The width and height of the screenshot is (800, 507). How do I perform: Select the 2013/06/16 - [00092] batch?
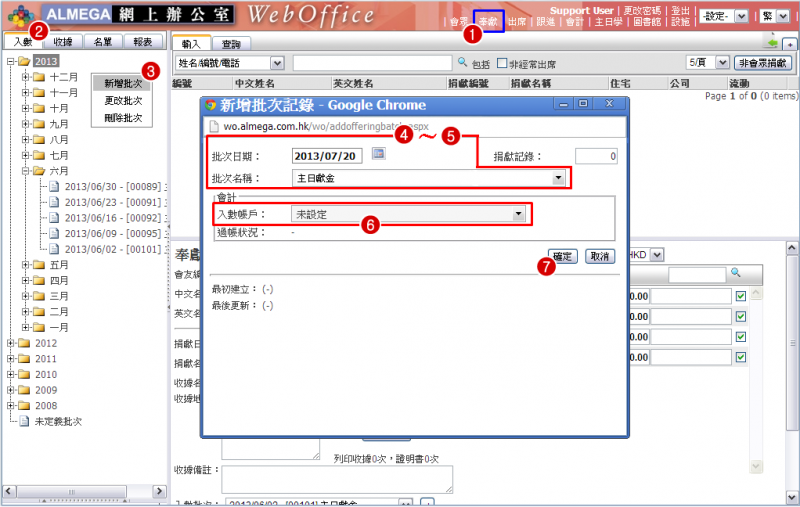112,218
